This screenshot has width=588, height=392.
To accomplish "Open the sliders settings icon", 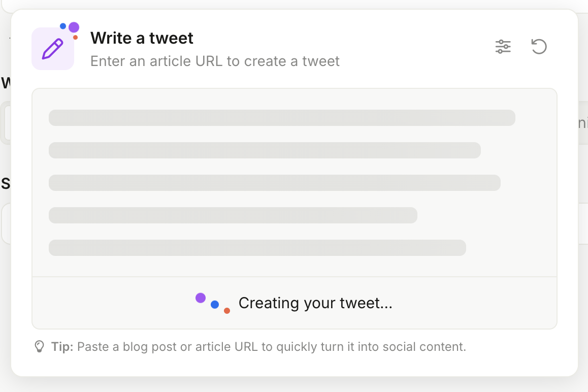I will click(x=503, y=47).
